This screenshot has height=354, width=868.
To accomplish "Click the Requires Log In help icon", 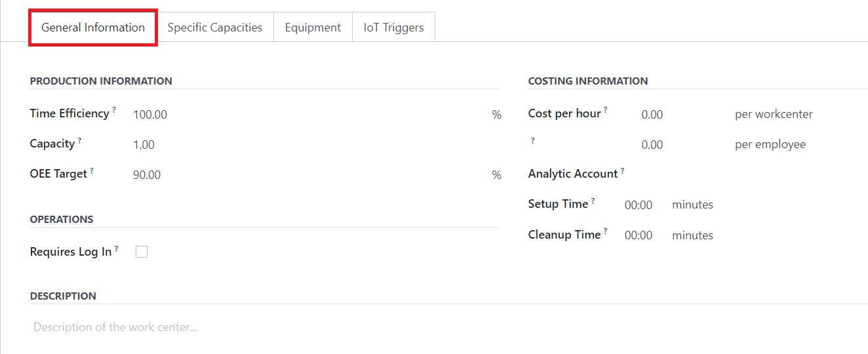I will click(x=117, y=248).
